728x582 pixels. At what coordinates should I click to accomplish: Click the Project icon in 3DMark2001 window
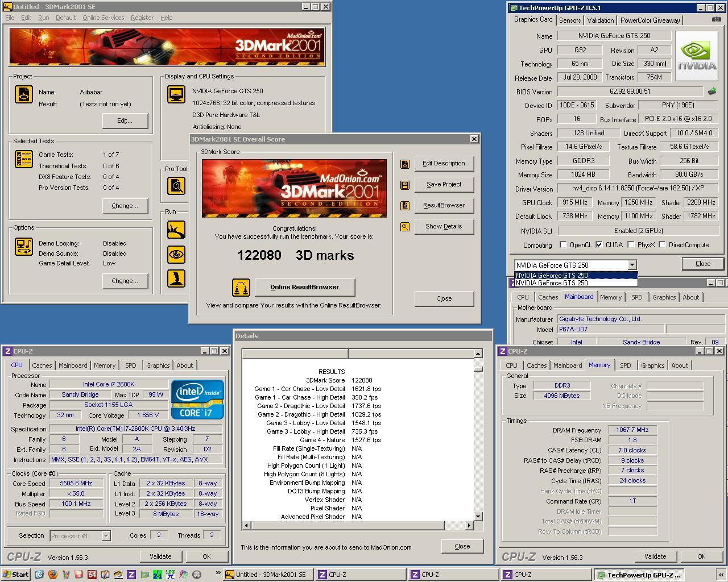click(23, 94)
